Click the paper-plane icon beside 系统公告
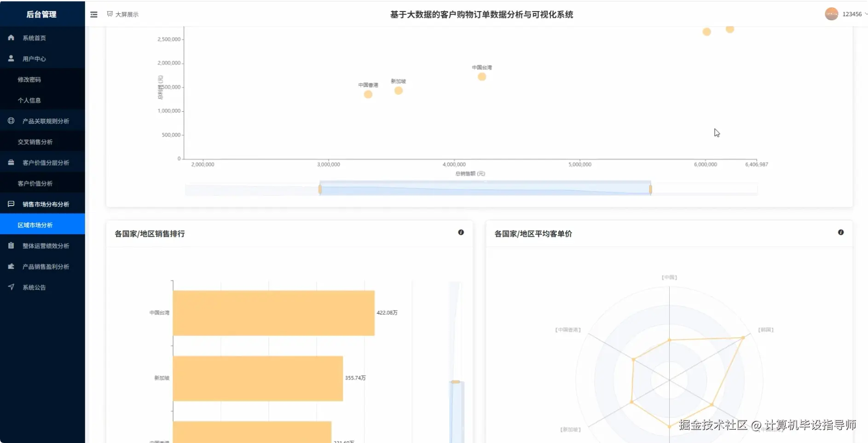The height and width of the screenshot is (443, 868). coord(11,287)
